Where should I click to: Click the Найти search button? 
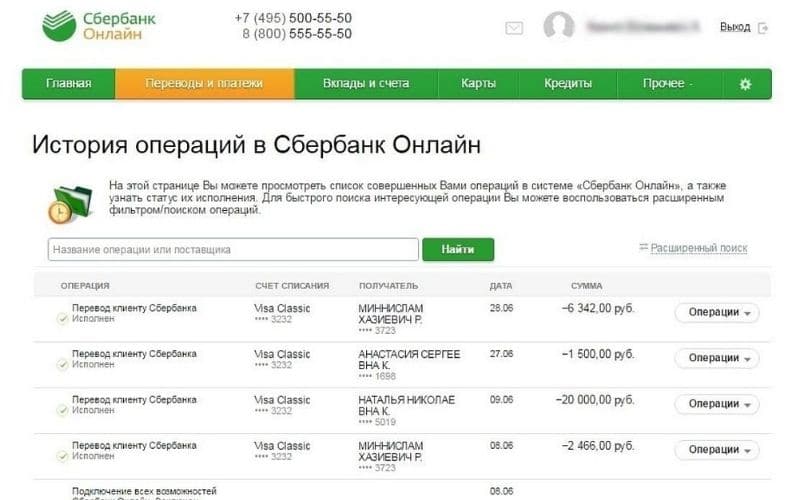(x=458, y=249)
